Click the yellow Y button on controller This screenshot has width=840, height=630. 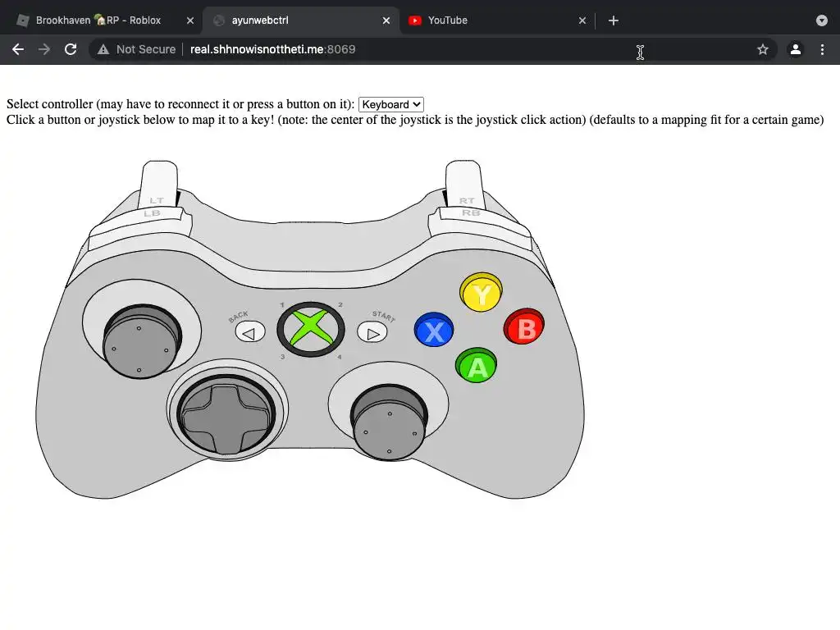pyautogui.click(x=481, y=293)
